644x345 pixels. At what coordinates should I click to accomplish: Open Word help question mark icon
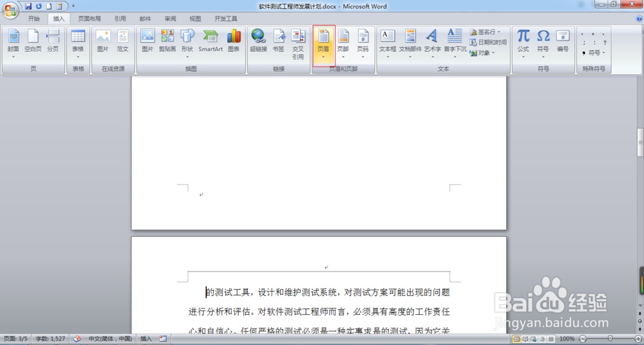pyautogui.click(x=639, y=19)
